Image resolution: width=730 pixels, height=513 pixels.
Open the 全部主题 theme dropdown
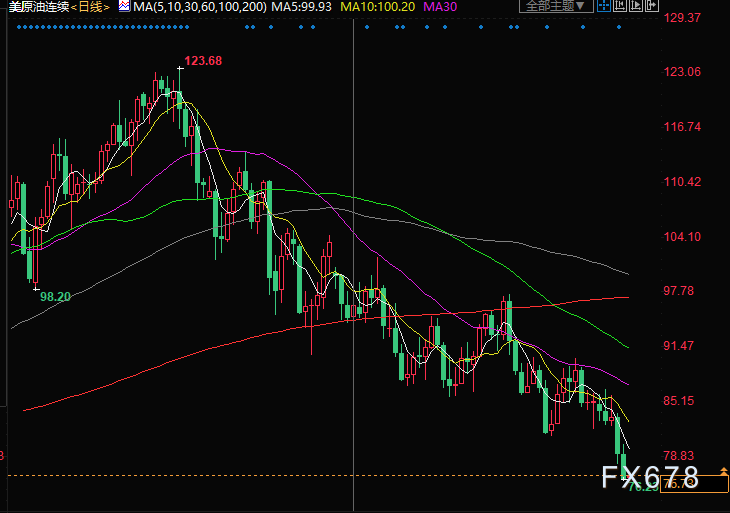coord(556,6)
